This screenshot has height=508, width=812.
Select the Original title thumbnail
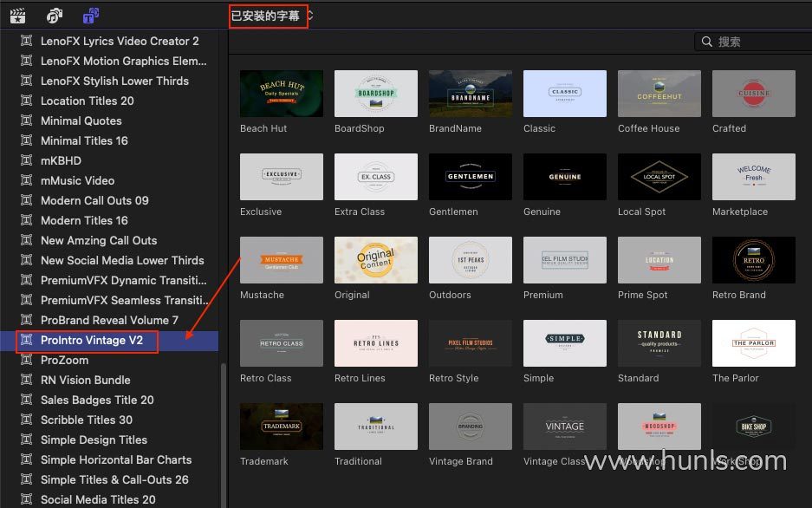tap(376, 260)
